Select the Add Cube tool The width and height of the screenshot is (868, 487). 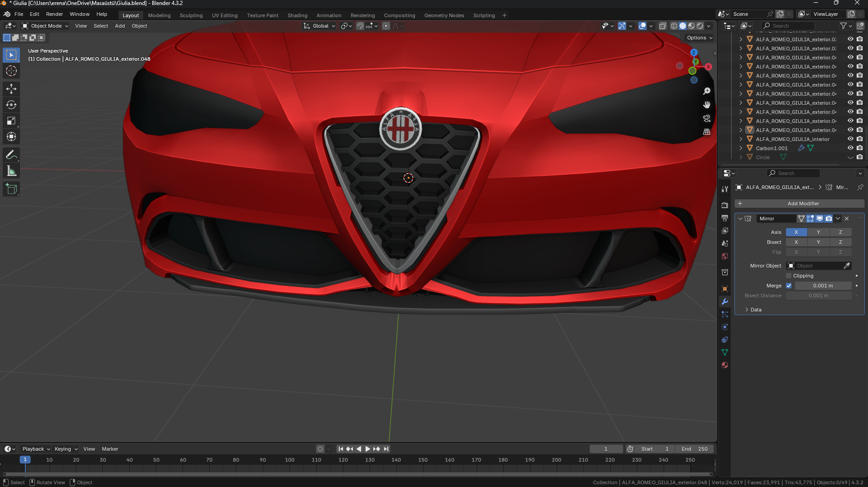tap(11, 189)
